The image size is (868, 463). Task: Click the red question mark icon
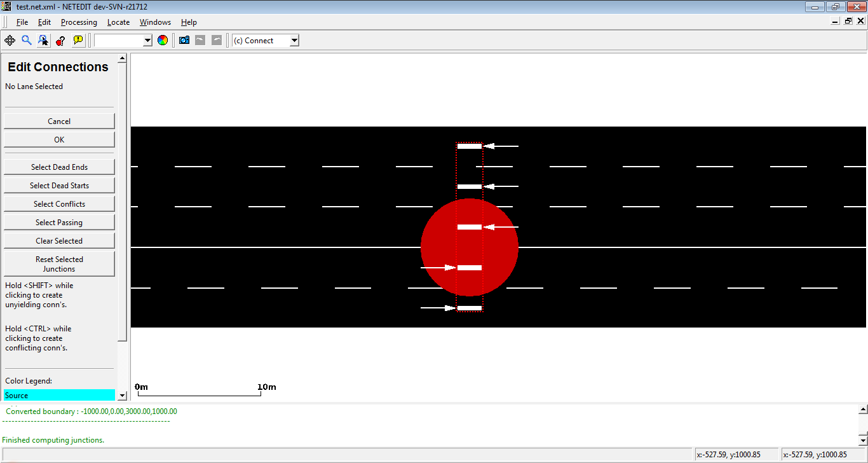[60, 40]
